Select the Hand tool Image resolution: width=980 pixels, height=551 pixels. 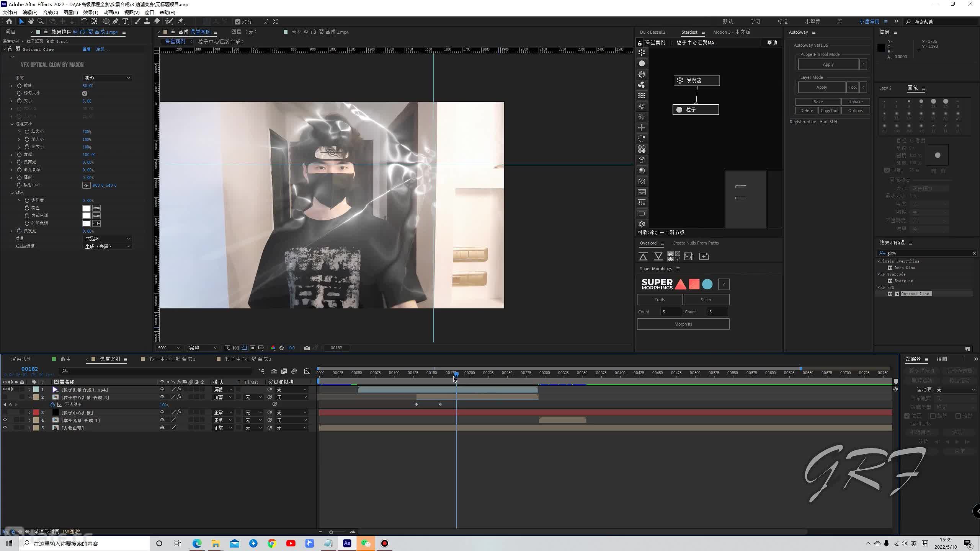tap(31, 21)
